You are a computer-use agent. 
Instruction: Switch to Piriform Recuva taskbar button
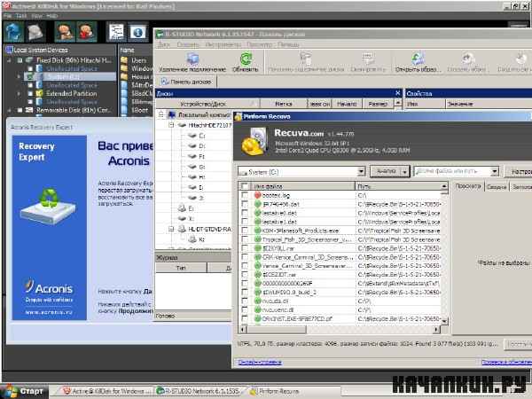click(x=293, y=392)
